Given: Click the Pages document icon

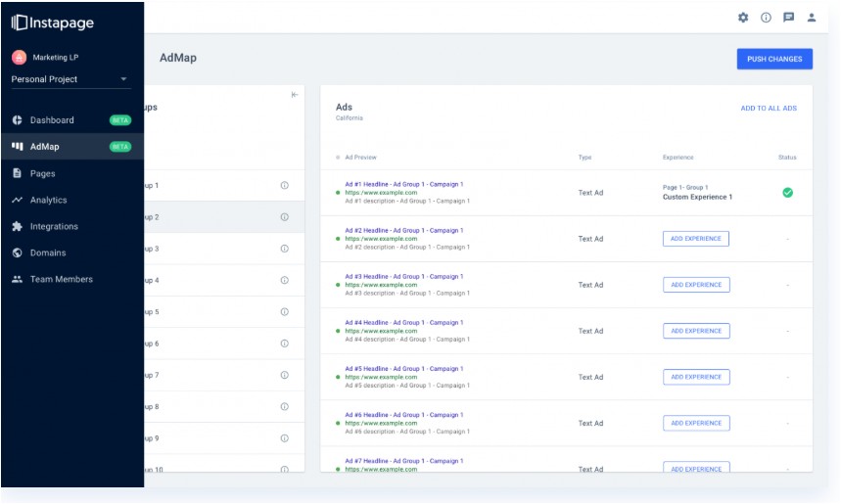Looking at the screenshot, I should (18, 173).
